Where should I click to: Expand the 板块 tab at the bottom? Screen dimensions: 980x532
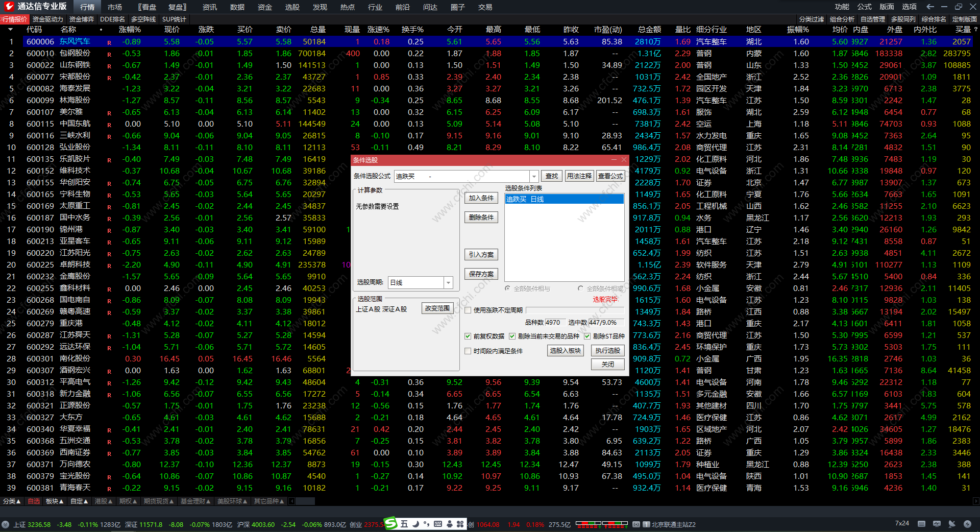(55, 501)
